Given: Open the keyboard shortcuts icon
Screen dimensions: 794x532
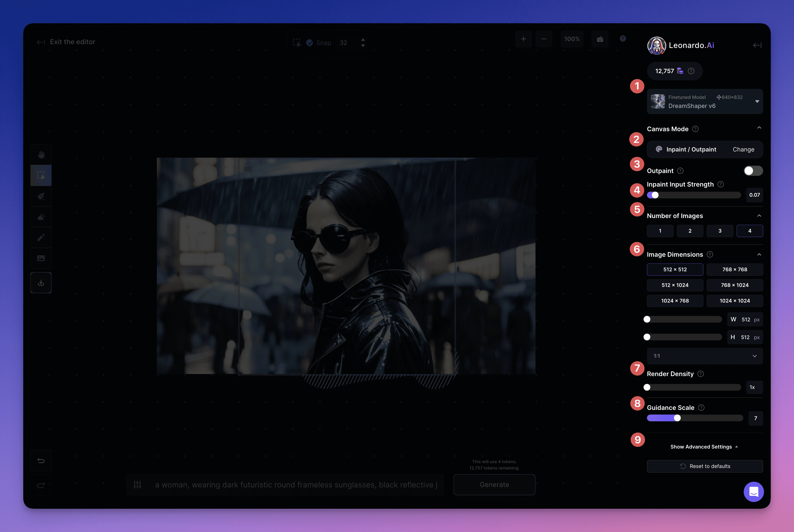Looking at the screenshot, I should tap(600, 39).
